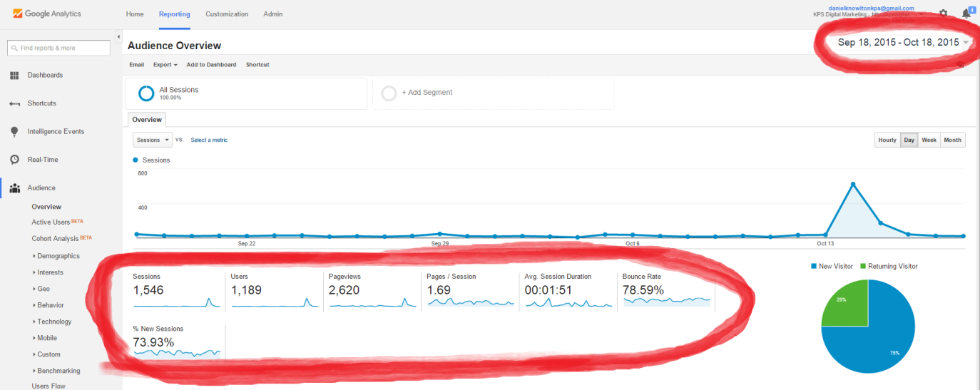Click the Audience people icon
The image size is (980, 390).
(x=14, y=188)
